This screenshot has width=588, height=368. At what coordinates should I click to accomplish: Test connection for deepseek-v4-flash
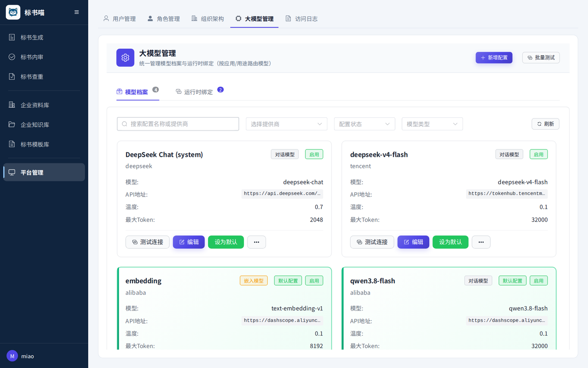(x=372, y=242)
